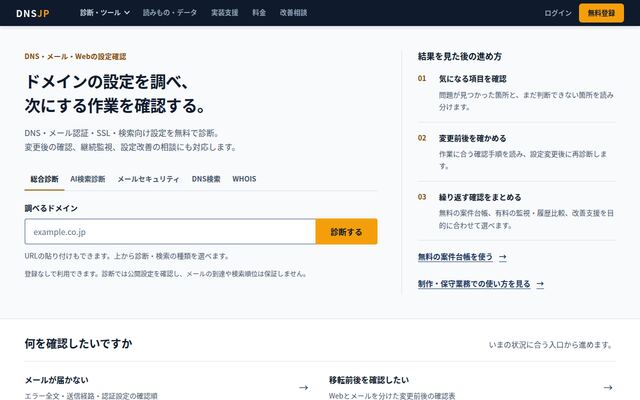Click the DNSJP logo
Viewport: 640px width, 400px height.
pos(33,13)
